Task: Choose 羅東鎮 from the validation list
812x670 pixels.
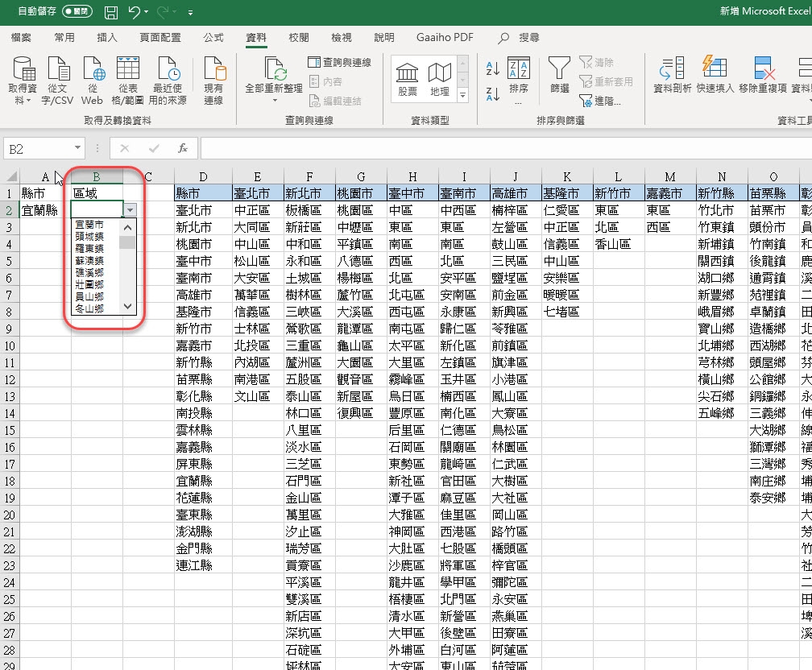Action: point(89,249)
